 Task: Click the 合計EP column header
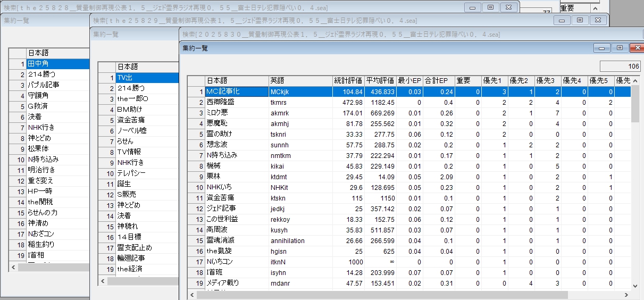pos(438,81)
